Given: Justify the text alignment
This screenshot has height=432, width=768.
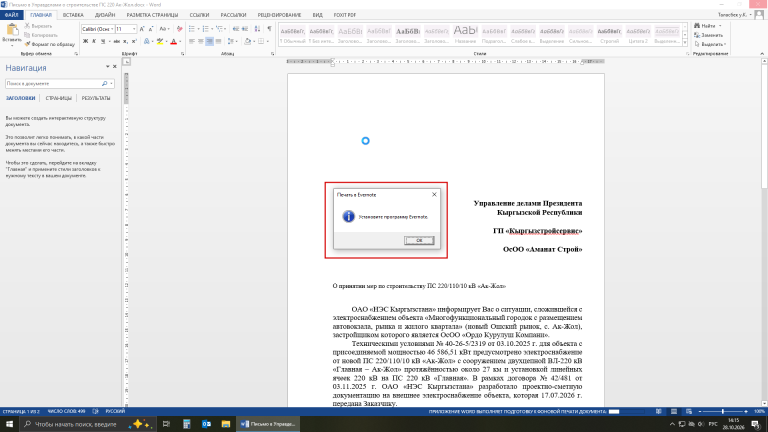Looking at the screenshot, I should 218,42.
